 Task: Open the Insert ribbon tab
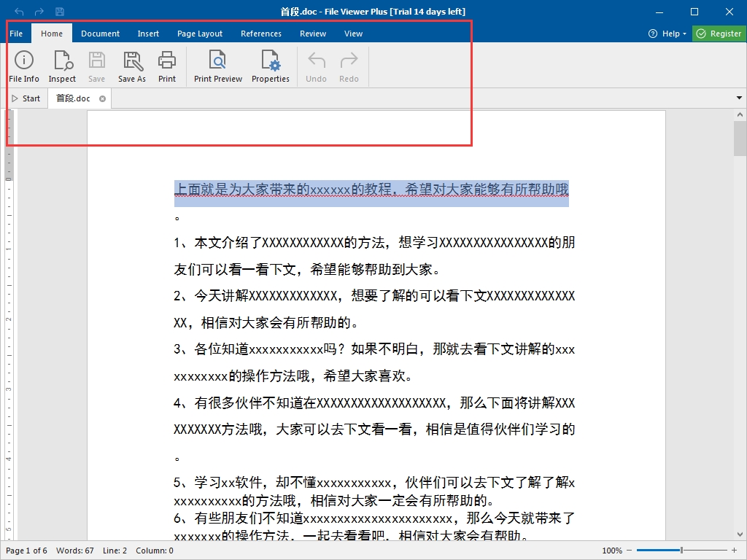point(148,34)
